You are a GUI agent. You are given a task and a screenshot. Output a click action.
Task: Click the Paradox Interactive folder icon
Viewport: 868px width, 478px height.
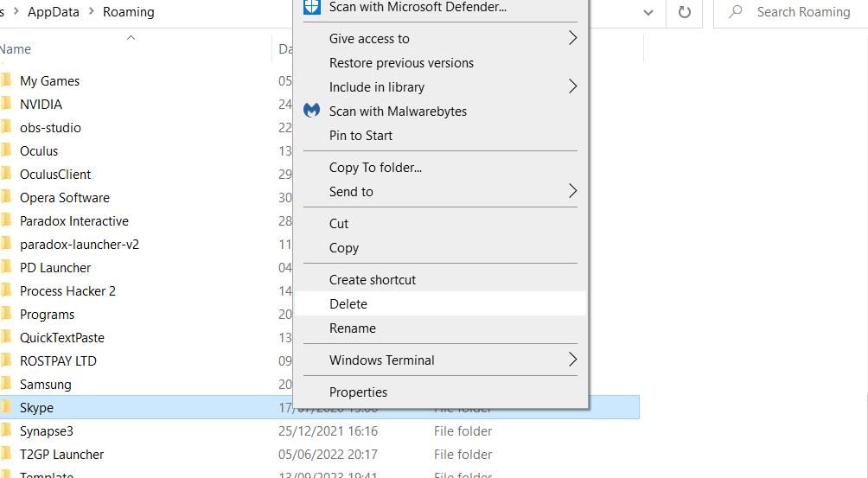point(5,220)
